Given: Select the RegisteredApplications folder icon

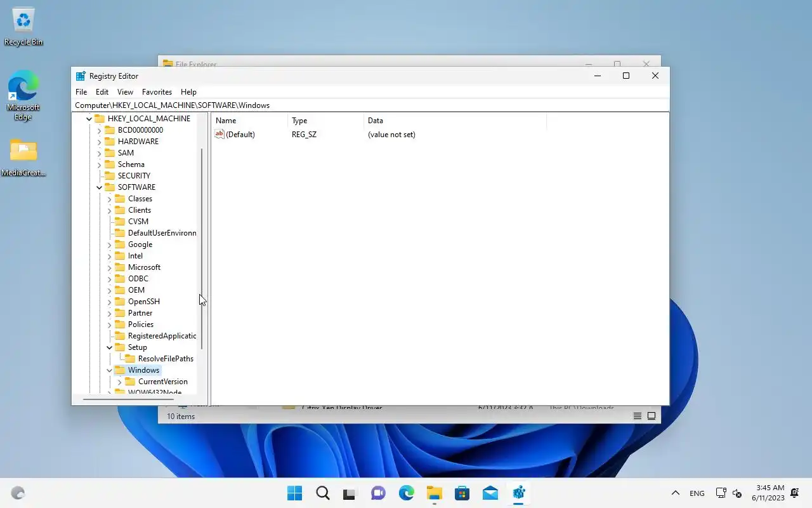Looking at the screenshot, I should click(120, 336).
